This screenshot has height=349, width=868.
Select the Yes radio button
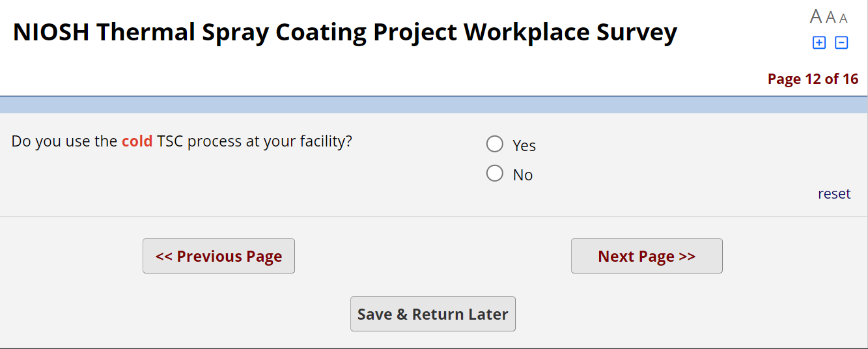[x=495, y=144]
